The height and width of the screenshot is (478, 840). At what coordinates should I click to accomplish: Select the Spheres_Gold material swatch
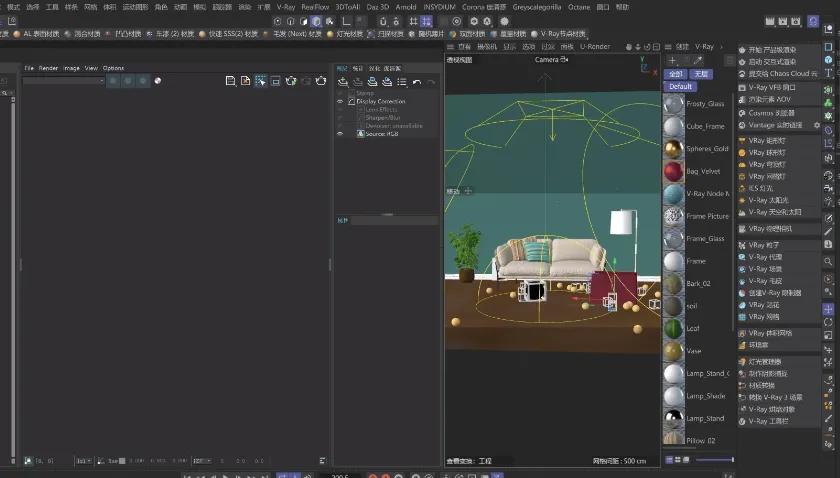click(x=674, y=149)
